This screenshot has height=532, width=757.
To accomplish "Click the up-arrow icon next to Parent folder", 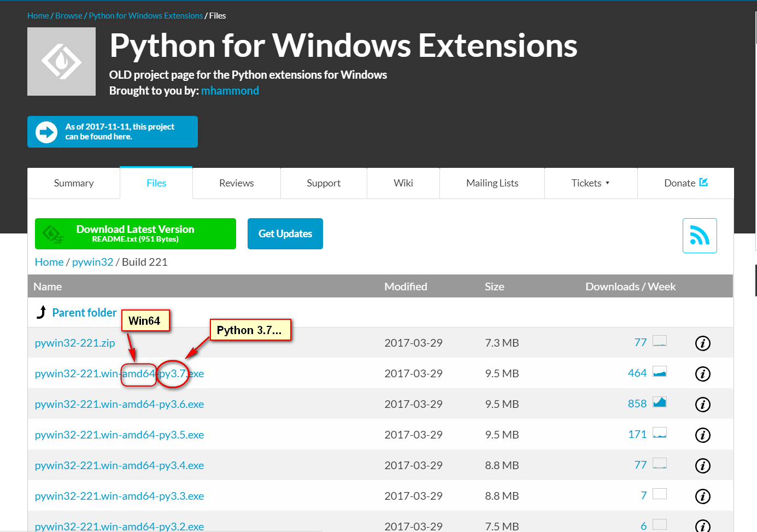I will click(41, 312).
